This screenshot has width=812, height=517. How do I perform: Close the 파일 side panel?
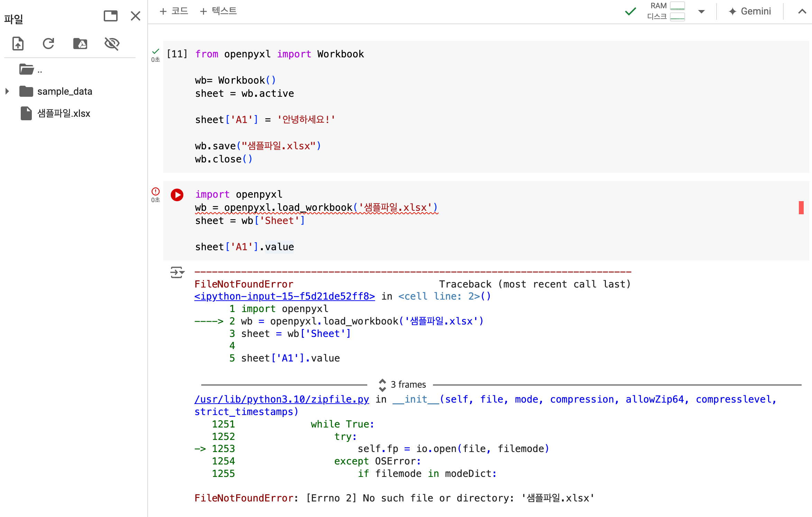[x=136, y=16]
